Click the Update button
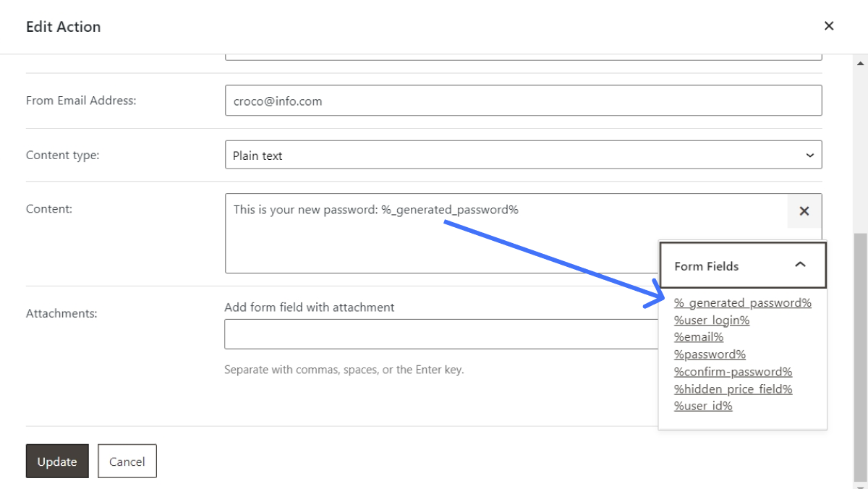Screen dimensions: 868x489 point(57,462)
